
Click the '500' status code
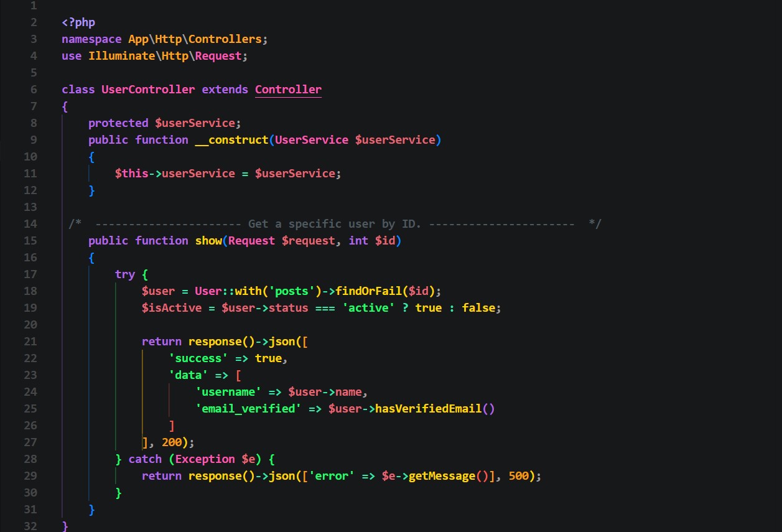point(519,475)
